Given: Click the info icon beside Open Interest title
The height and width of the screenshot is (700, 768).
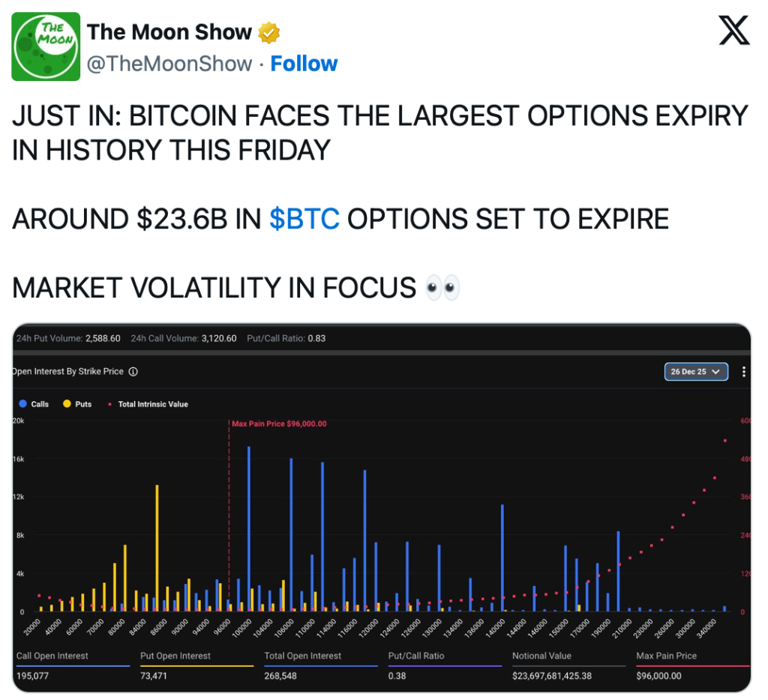Looking at the screenshot, I should pos(133,372).
